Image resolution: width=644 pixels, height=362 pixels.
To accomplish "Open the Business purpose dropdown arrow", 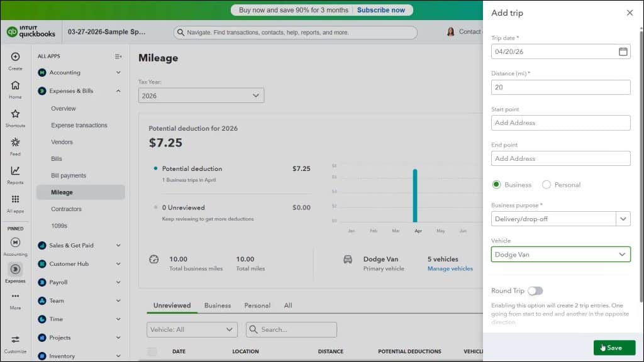I will pyautogui.click(x=623, y=219).
